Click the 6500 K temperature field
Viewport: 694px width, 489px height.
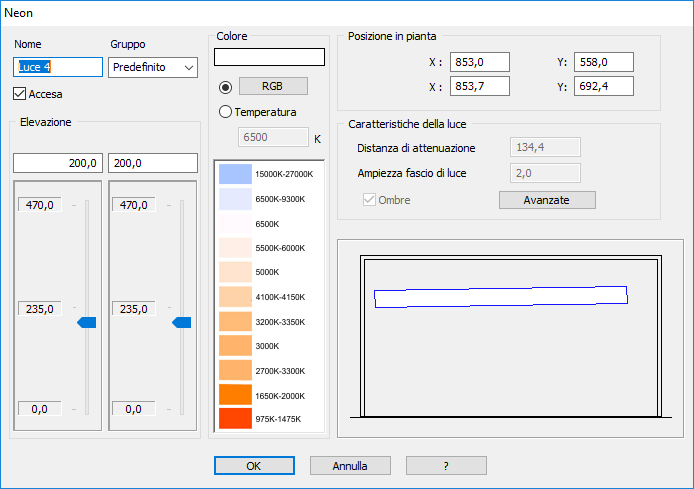pyautogui.click(x=273, y=137)
